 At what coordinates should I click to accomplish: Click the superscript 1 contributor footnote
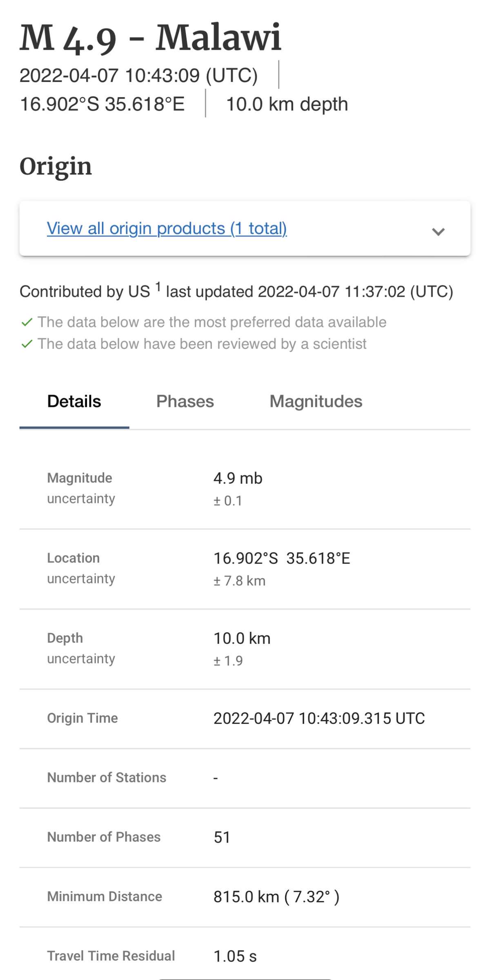point(158,286)
